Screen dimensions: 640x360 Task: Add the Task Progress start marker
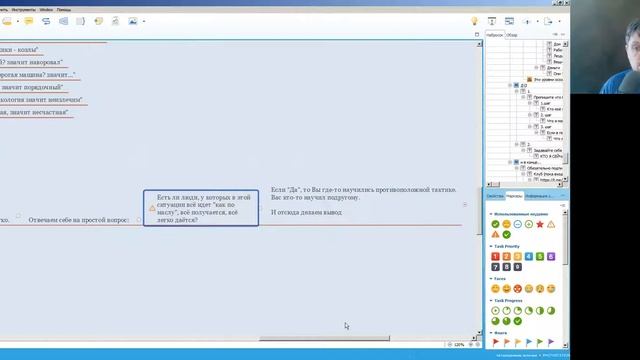[x=495, y=311]
